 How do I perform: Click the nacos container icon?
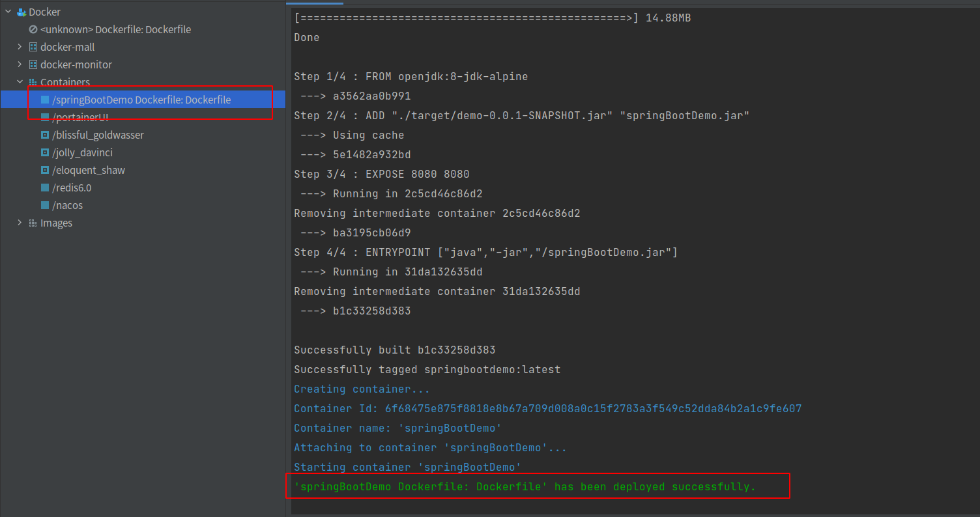click(x=45, y=205)
